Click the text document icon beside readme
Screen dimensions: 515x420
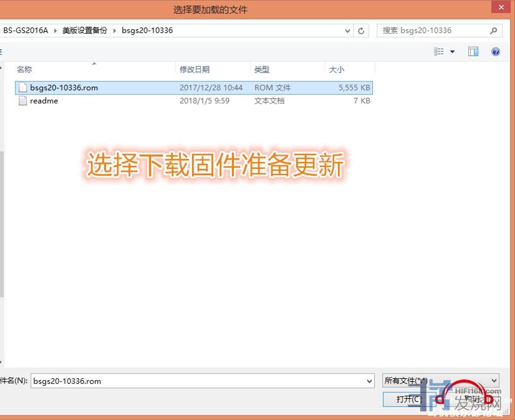pyautogui.click(x=23, y=101)
